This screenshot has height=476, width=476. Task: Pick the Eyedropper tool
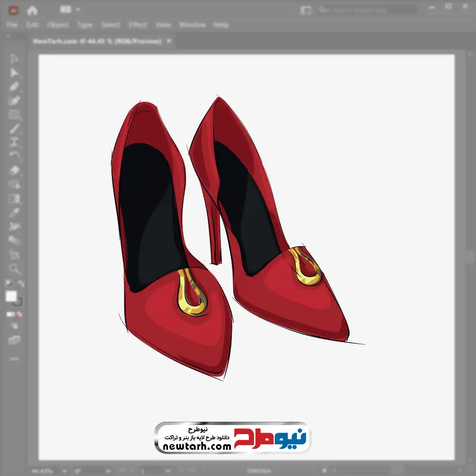click(14, 212)
